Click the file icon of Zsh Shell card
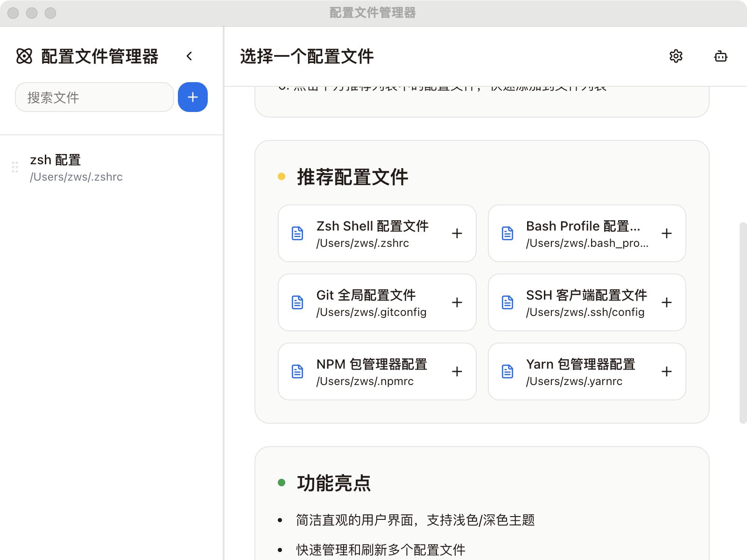The width and height of the screenshot is (747, 560). click(x=297, y=233)
